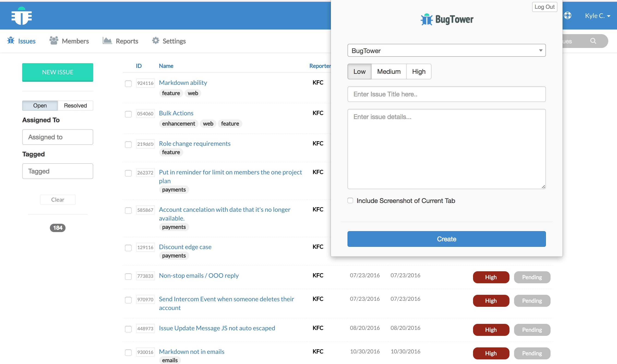Click the issues search field
The height and width of the screenshot is (364, 617).
click(x=585, y=41)
